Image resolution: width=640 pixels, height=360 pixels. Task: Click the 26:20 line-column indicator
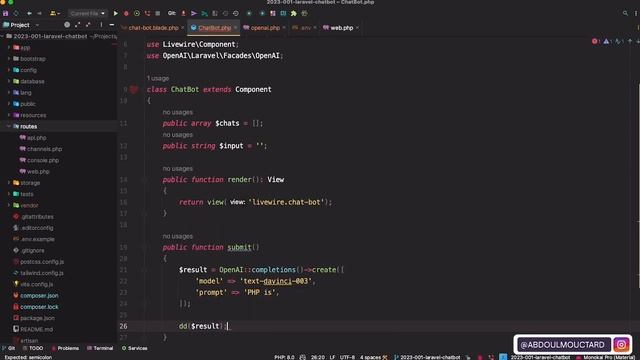tap(318, 357)
